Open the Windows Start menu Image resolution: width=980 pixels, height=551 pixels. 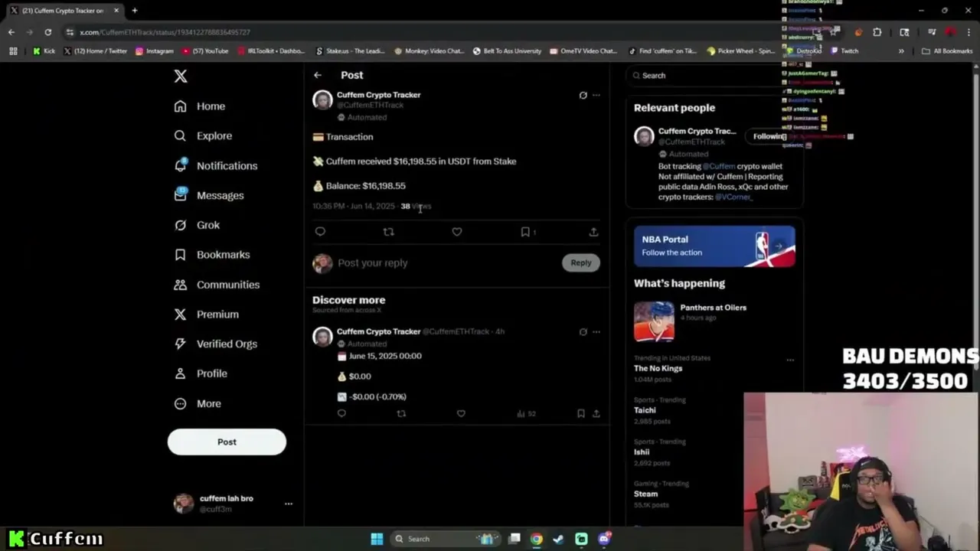pos(377,539)
